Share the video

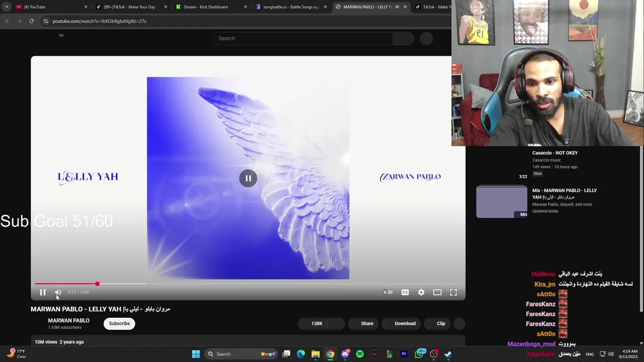[x=362, y=323]
